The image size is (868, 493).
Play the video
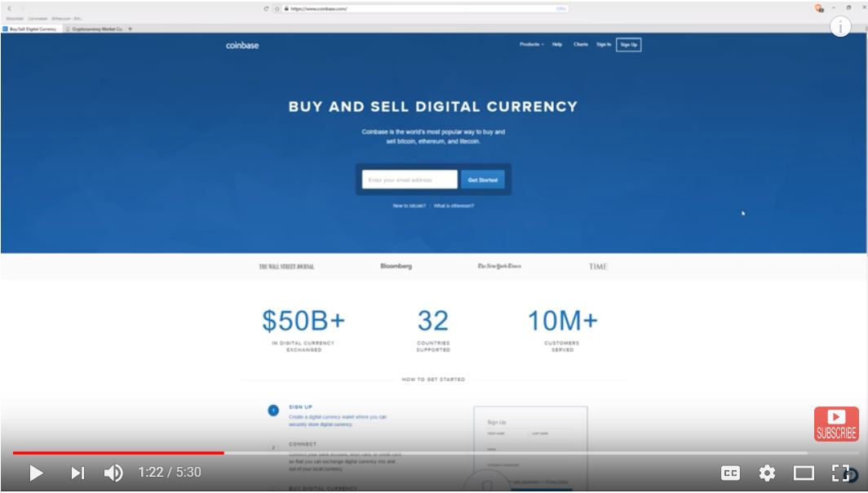click(x=36, y=473)
